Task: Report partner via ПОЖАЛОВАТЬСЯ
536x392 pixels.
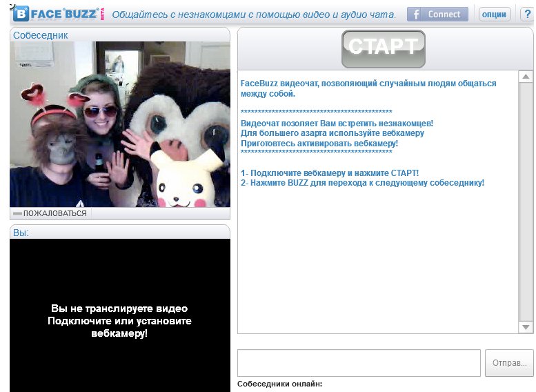Action: pyautogui.click(x=50, y=213)
